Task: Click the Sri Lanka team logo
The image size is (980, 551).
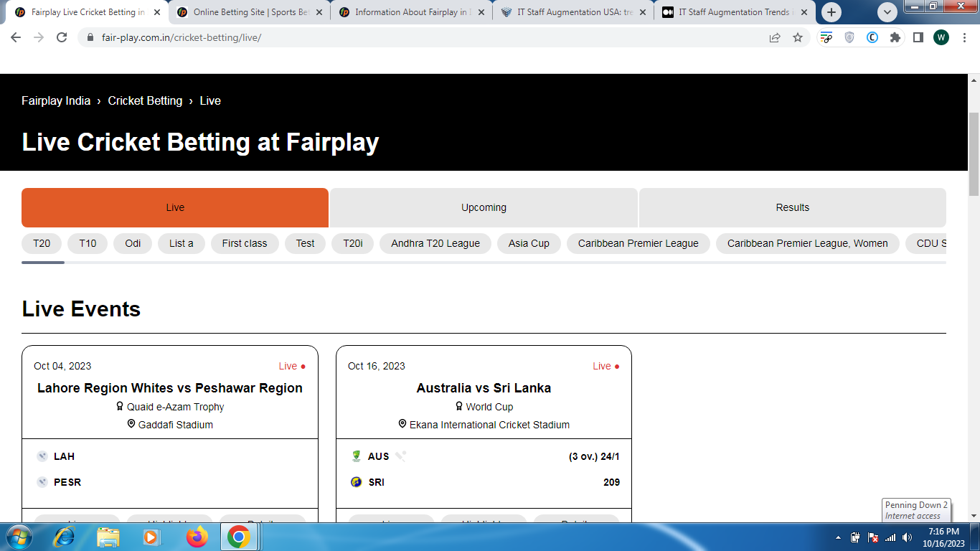Action: (357, 482)
